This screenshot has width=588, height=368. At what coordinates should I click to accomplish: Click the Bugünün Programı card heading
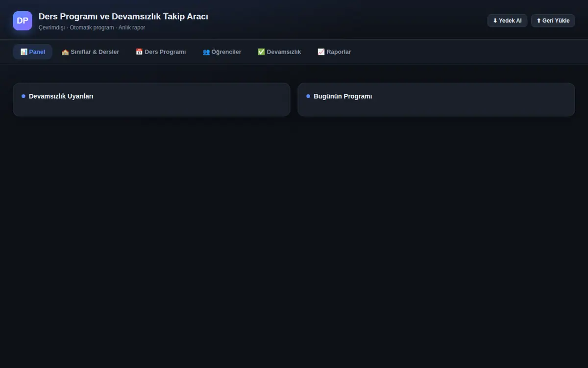(343, 96)
